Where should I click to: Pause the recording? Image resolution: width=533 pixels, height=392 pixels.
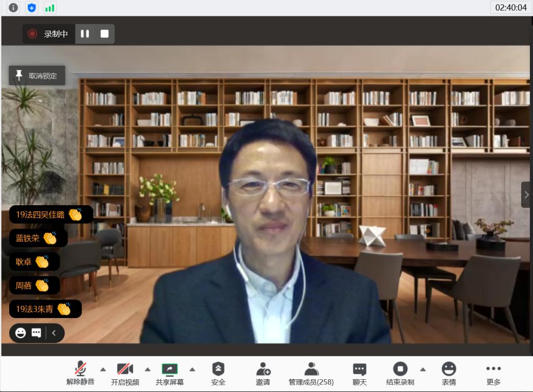[x=85, y=34]
